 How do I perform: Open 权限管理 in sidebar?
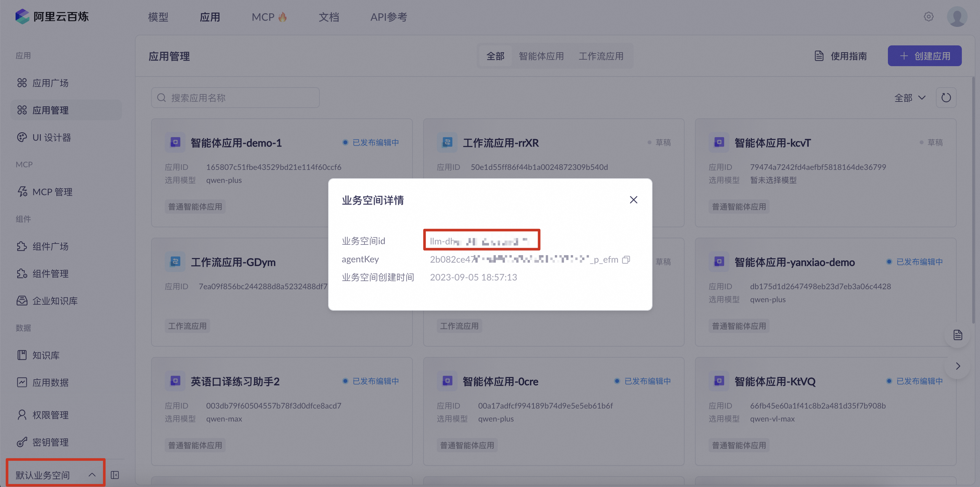point(66,415)
